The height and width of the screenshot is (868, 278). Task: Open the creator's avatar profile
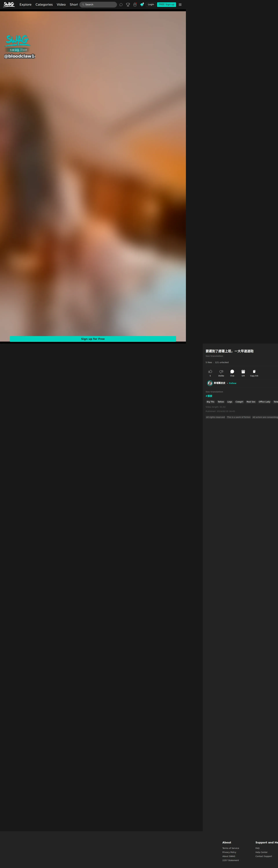click(x=210, y=383)
